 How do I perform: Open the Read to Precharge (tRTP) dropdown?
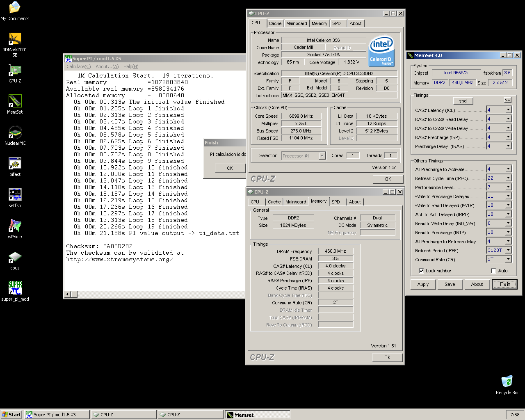[x=509, y=232]
